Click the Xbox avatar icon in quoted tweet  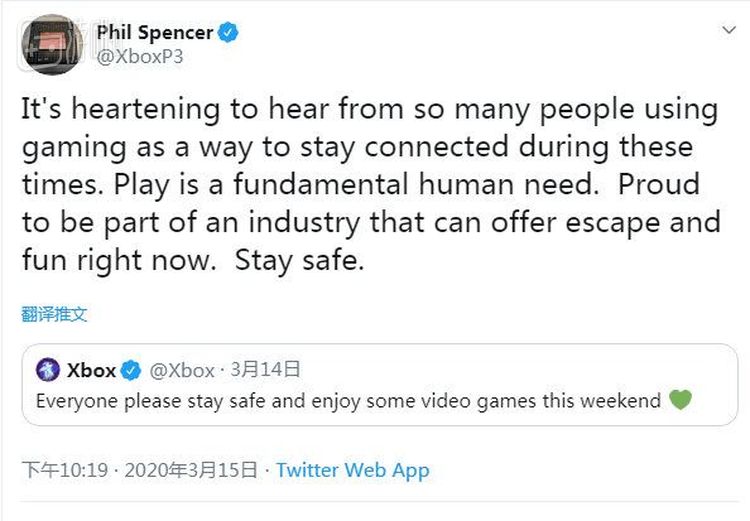click(x=47, y=371)
